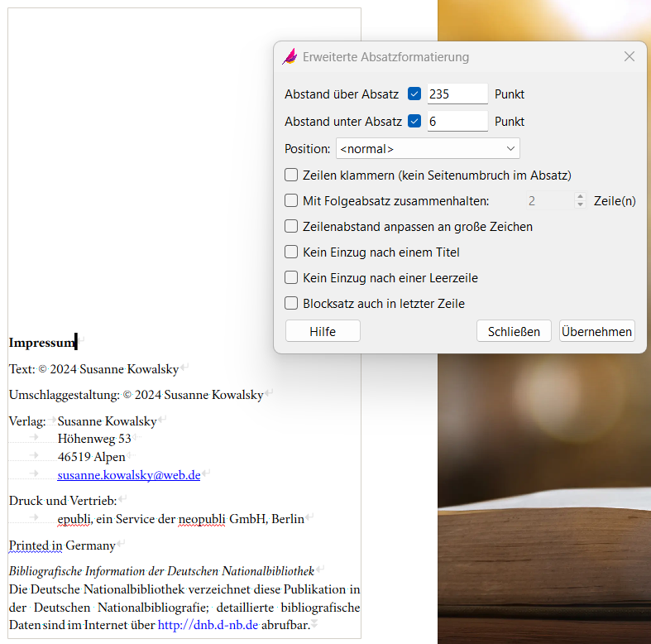Tick Kein Einzug nach einer Leerzeile

[x=291, y=278]
